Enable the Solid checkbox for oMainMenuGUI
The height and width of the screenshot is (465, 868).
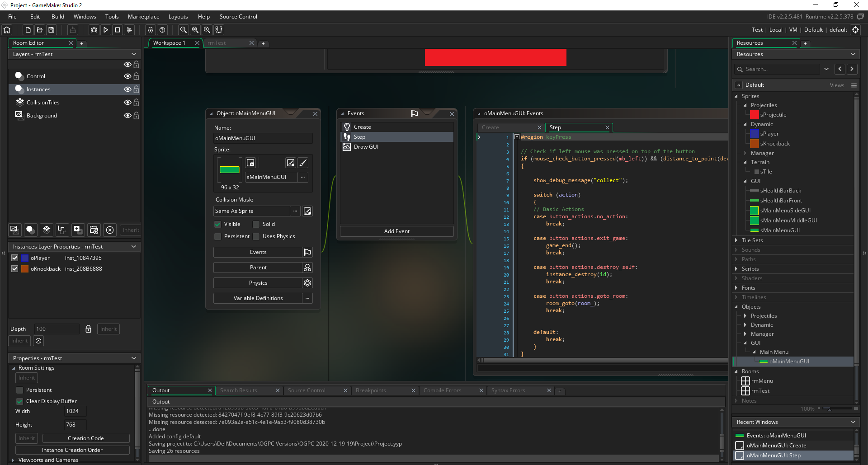point(256,224)
